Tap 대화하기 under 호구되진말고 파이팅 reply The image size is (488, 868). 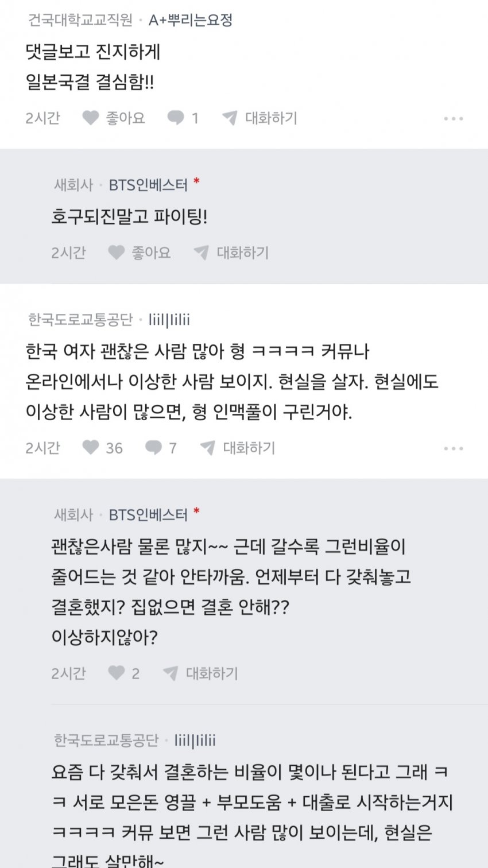[242, 253]
